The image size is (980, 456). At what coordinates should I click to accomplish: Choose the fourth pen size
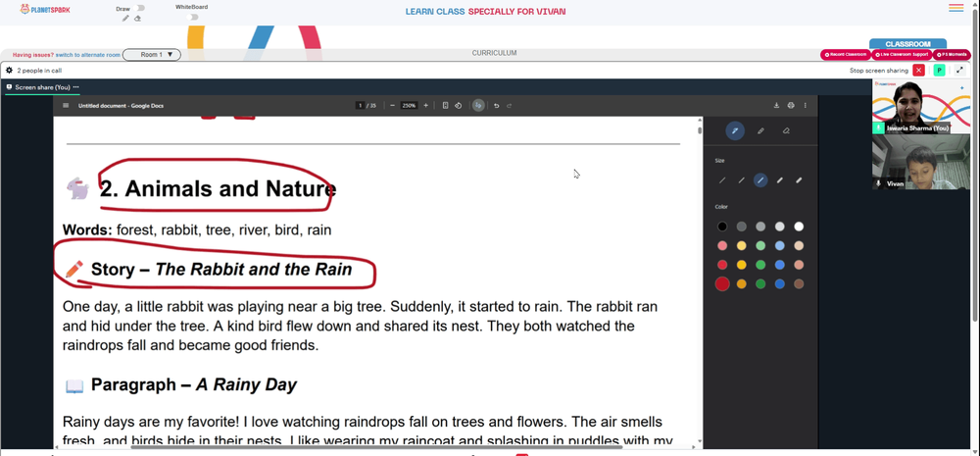[779, 180]
